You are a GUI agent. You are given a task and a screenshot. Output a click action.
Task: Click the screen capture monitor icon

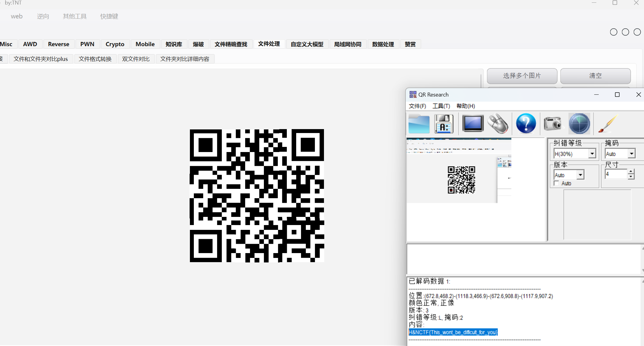473,123
